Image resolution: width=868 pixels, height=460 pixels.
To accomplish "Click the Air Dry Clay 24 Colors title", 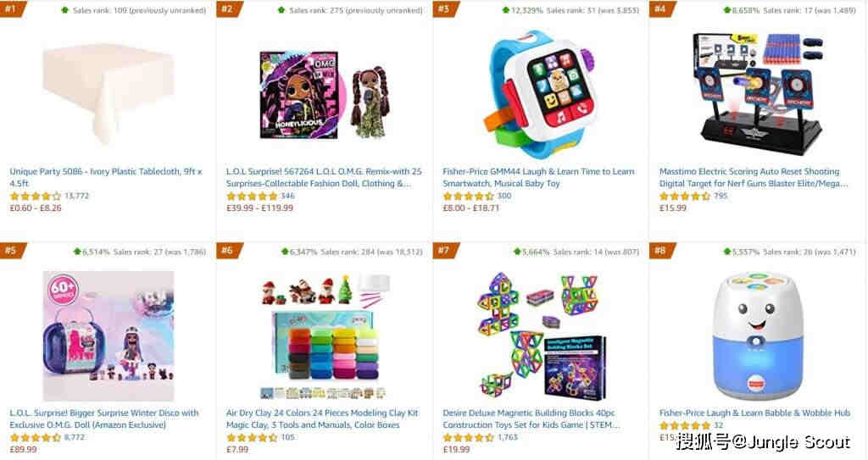I will [x=322, y=418].
